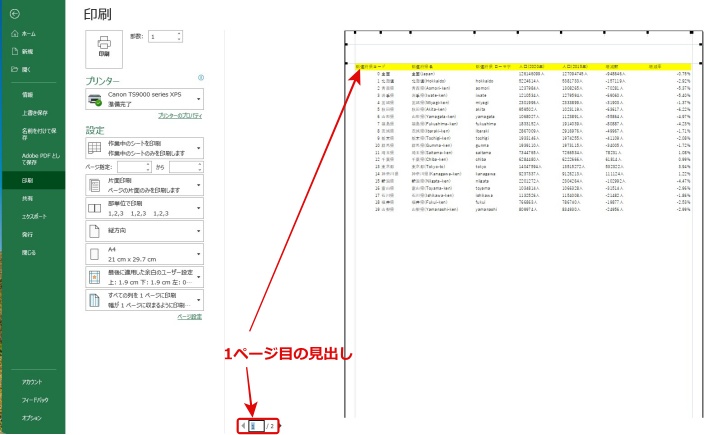Open the 部単位で印刷 dropdown
Image resolution: width=720 pixels, height=435 pixels.
coord(145,208)
